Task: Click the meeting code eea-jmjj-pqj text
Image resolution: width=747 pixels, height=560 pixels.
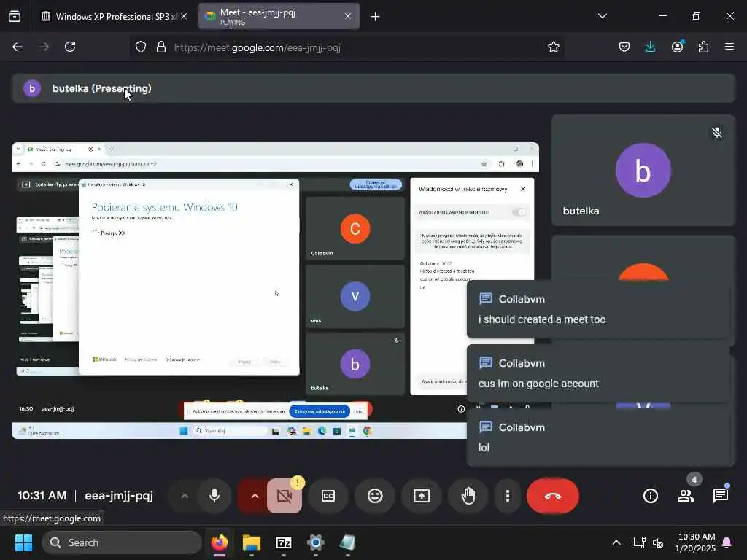Action: tap(119, 496)
